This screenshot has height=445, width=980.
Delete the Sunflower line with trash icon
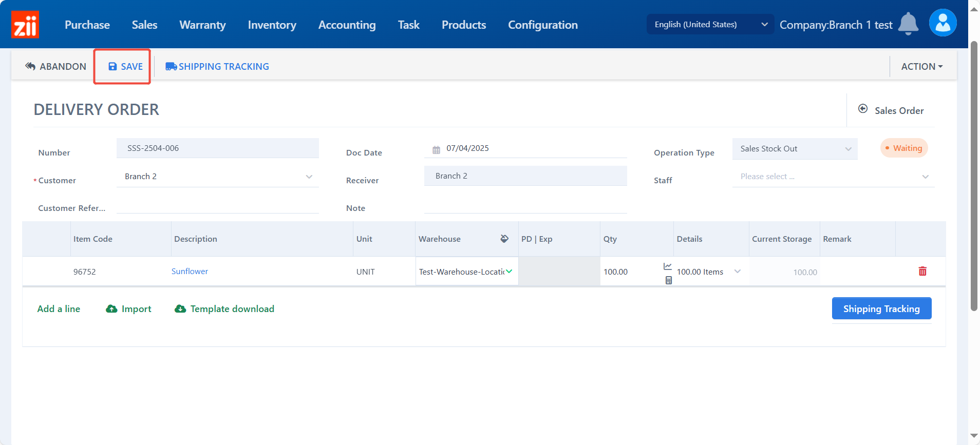click(922, 272)
